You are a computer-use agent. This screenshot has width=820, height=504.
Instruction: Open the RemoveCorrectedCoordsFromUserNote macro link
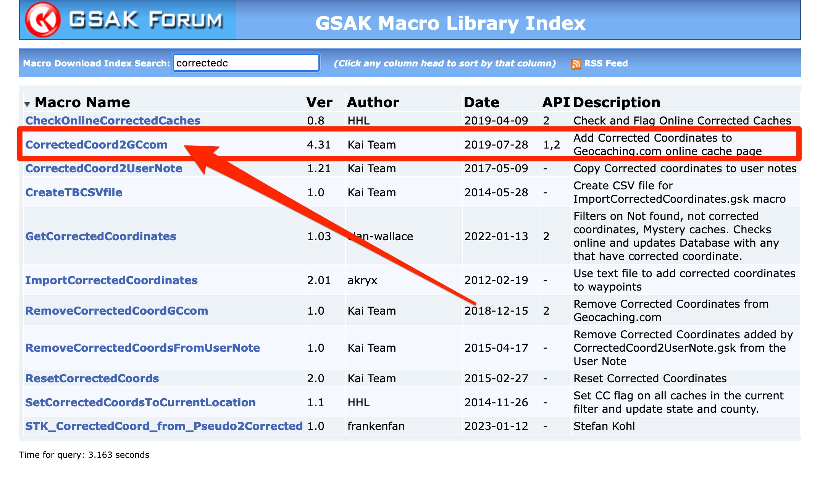(142, 348)
